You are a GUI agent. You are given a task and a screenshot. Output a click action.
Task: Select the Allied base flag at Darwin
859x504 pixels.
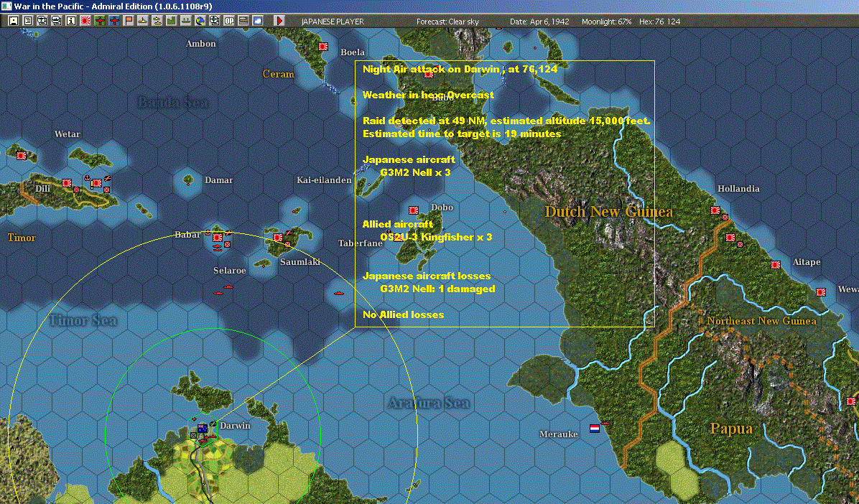[x=203, y=429]
